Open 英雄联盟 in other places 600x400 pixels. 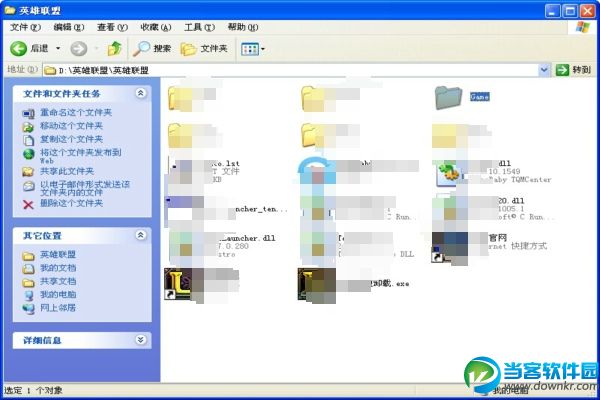pyautogui.click(x=58, y=255)
